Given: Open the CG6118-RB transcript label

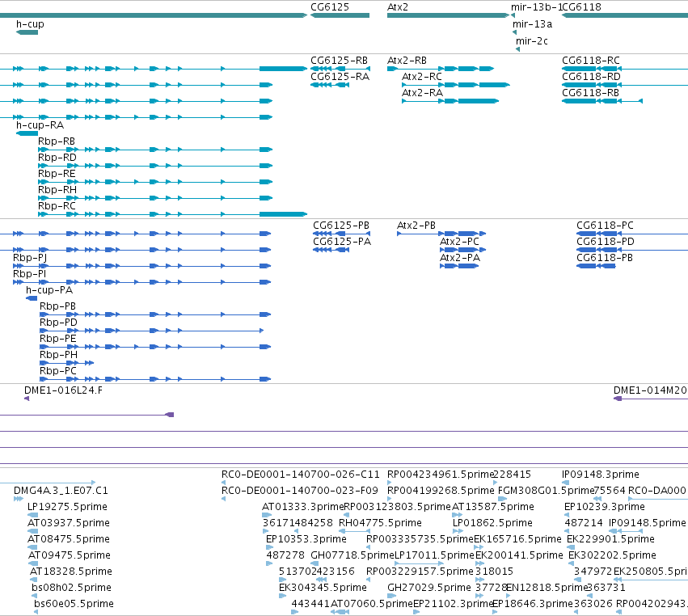Looking at the screenshot, I should tap(591, 93).
